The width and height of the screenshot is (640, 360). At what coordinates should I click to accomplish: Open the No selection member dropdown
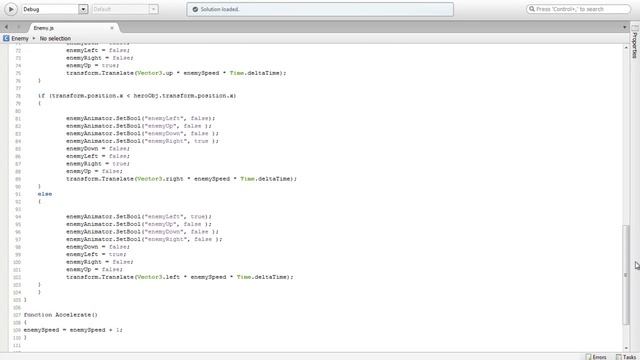click(55, 38)
